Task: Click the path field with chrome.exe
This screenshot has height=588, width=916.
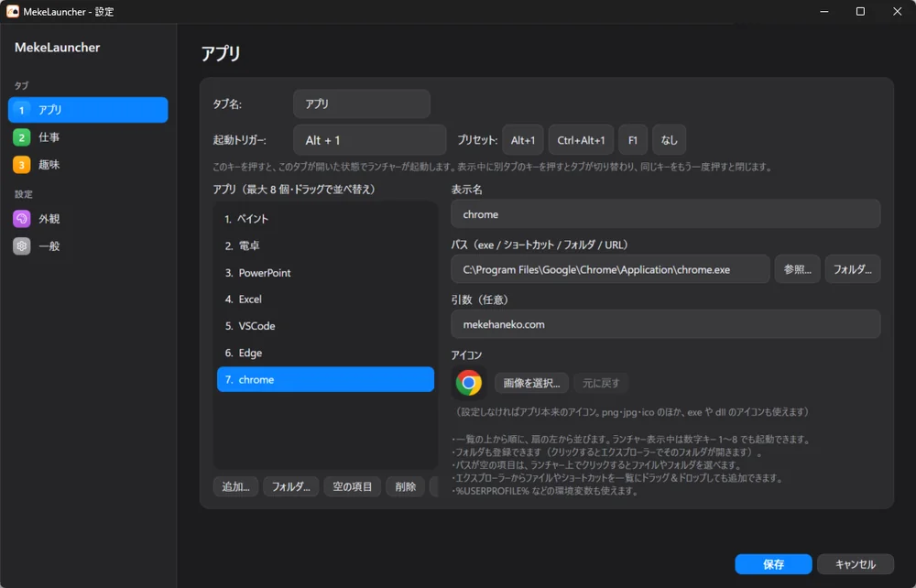Action: 610,269
